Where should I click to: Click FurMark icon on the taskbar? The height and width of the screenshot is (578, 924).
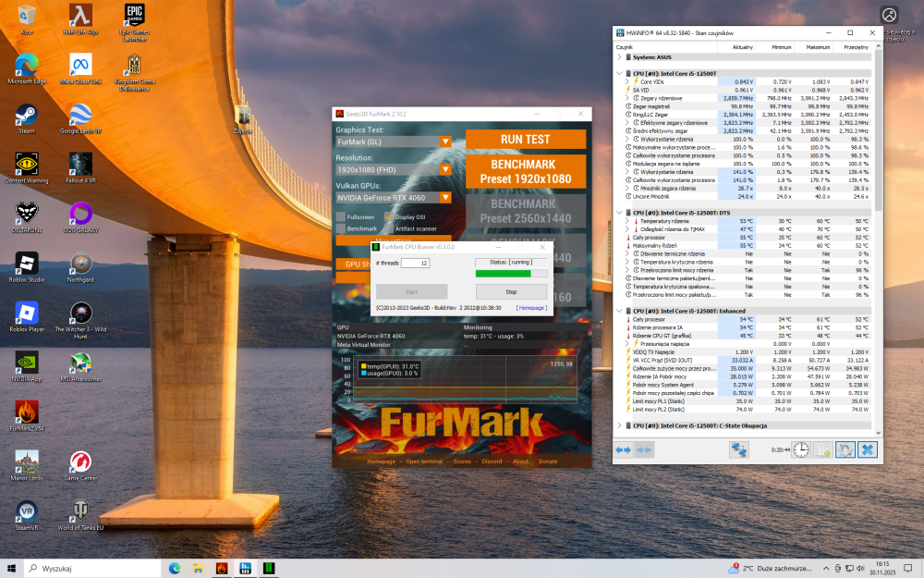[x=222, y=568]
